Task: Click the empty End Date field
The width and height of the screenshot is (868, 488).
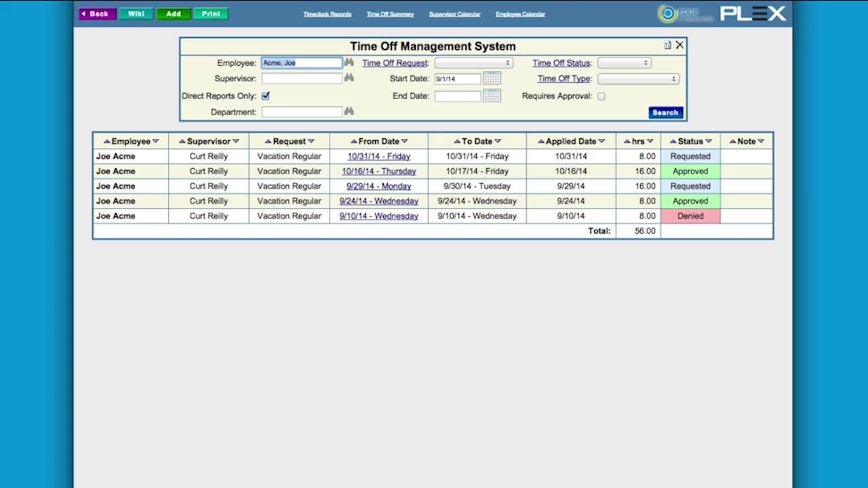Action: pos(458,96)
